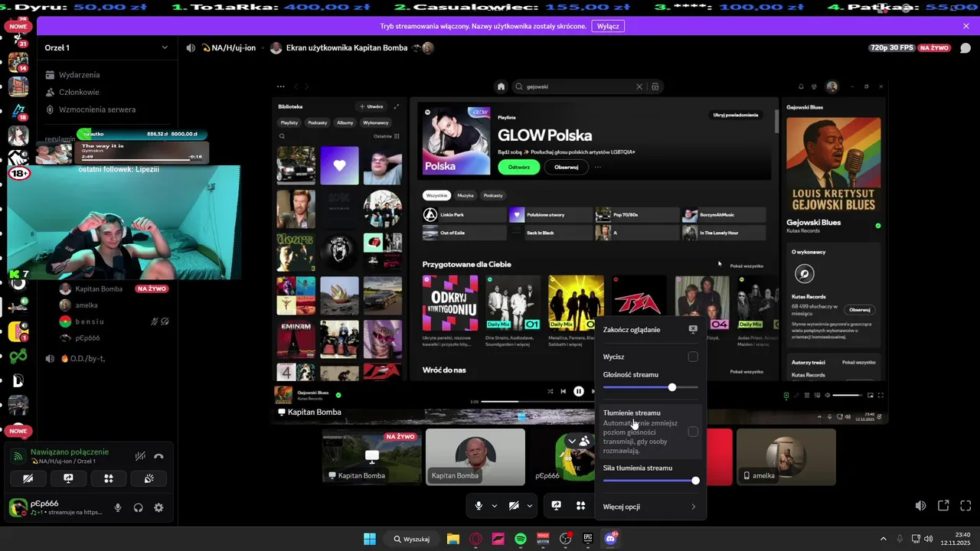Open Opera GX browser from the taskbar

[x=475, y=539]
